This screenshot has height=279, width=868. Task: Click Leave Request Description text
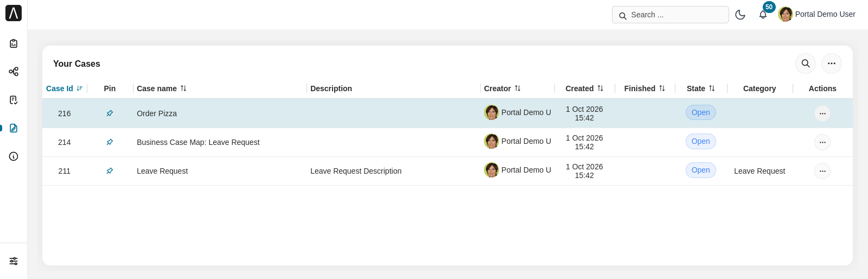356,171
